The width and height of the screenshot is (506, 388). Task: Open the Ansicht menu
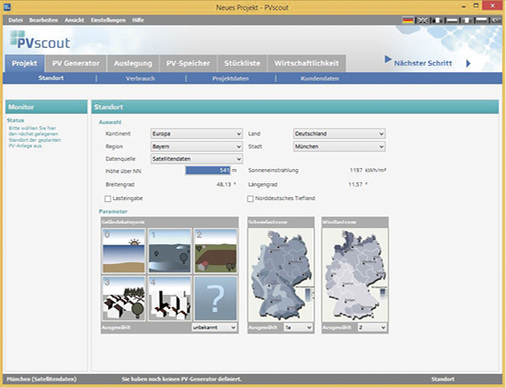point(74,20)
